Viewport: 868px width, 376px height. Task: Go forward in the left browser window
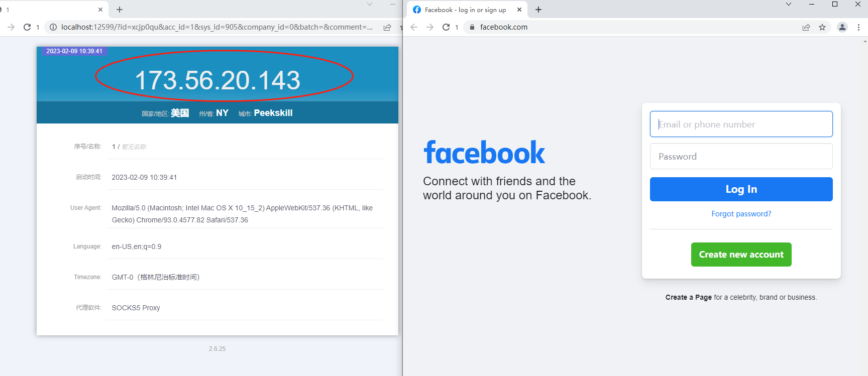pos(11,27)
